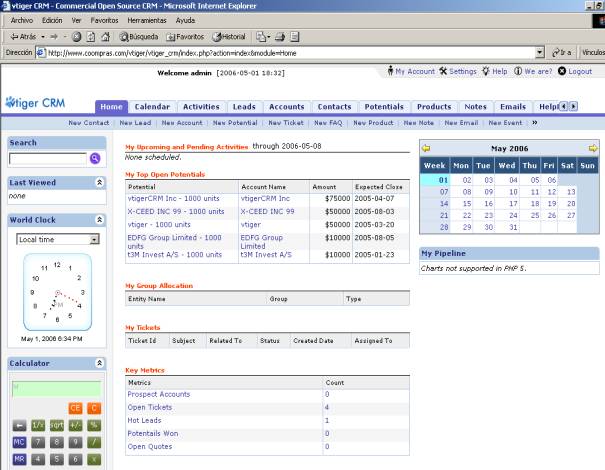Click the vtiger CRM logo
The width and height of the screenshot is (605, 470).
coord(35,103)
